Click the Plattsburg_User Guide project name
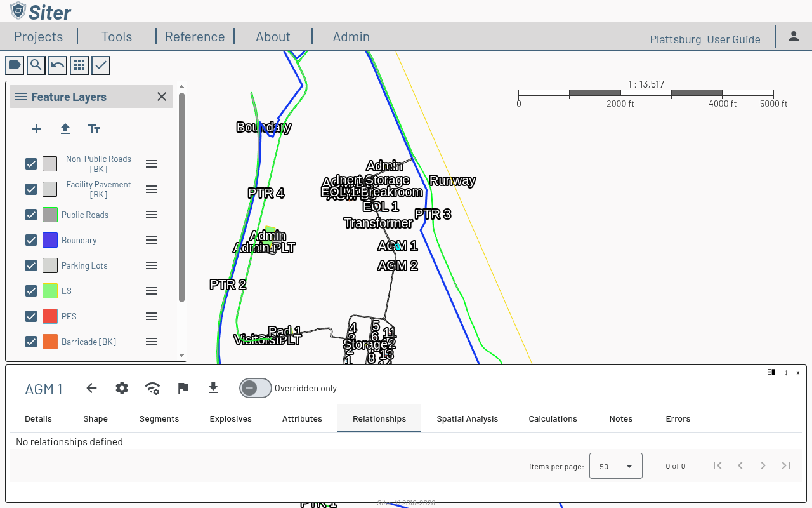This screenshot has width=812, height=508. tap(705, 39)
